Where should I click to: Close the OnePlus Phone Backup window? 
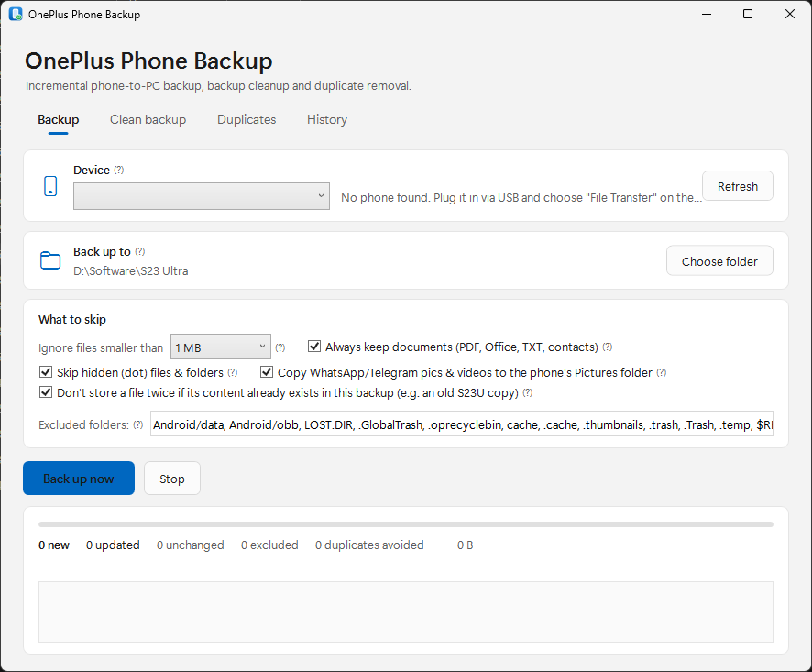tap(790, 14)
